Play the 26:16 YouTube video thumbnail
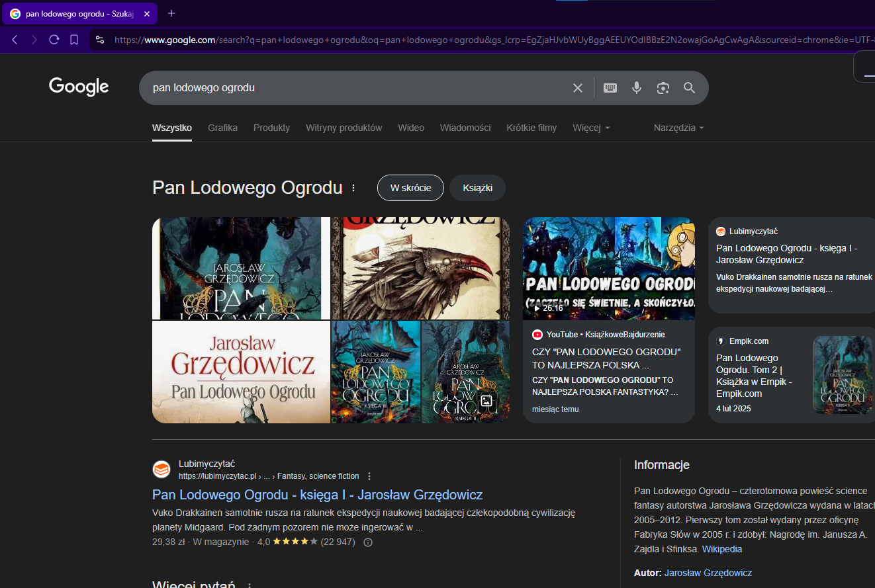The height and width of the screenshot is (588, 875). click(609, 269)
